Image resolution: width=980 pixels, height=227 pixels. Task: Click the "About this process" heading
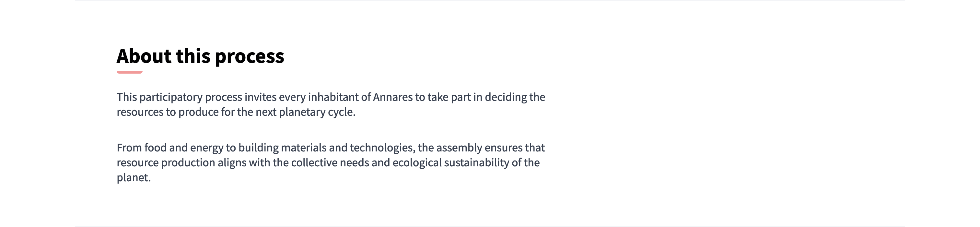(x=200, y=56)
